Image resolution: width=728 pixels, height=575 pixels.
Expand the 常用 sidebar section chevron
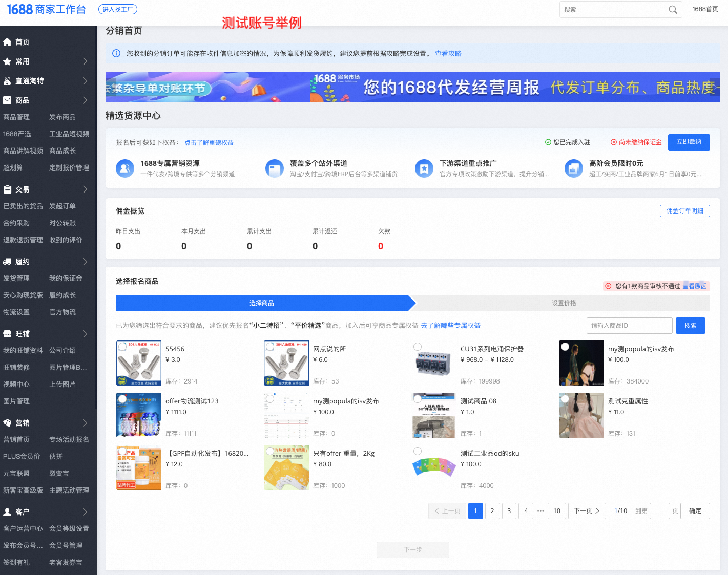pyautogui.click(x=86, y=61)
